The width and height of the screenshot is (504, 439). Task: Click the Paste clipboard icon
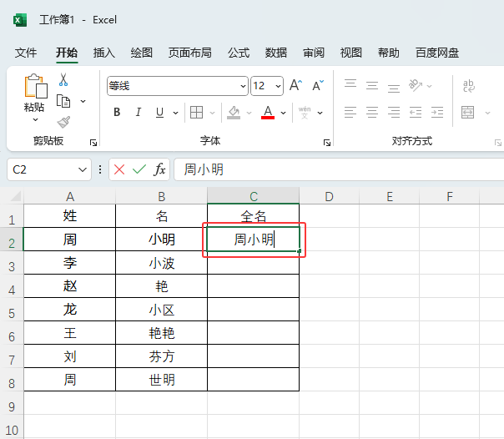coord(36,86)
